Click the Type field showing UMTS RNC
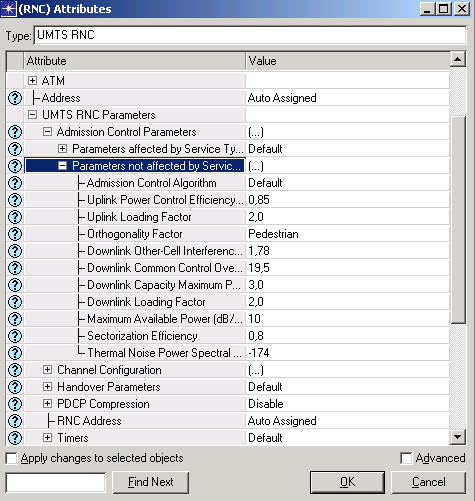Screen dimensions: 475x501 [250, 35]
